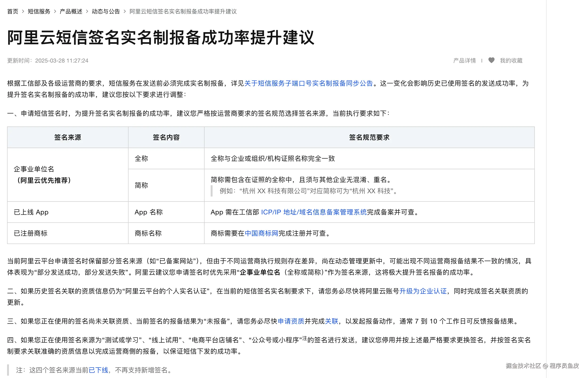Click 申请资质 link
The height and width of the screenshot is (378, 588).
[x=291, y=321]
